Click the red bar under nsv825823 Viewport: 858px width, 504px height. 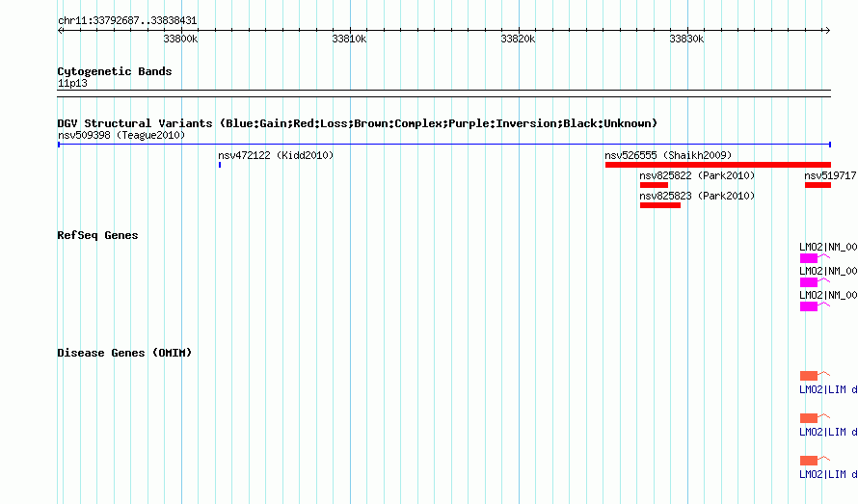[660, 205]
